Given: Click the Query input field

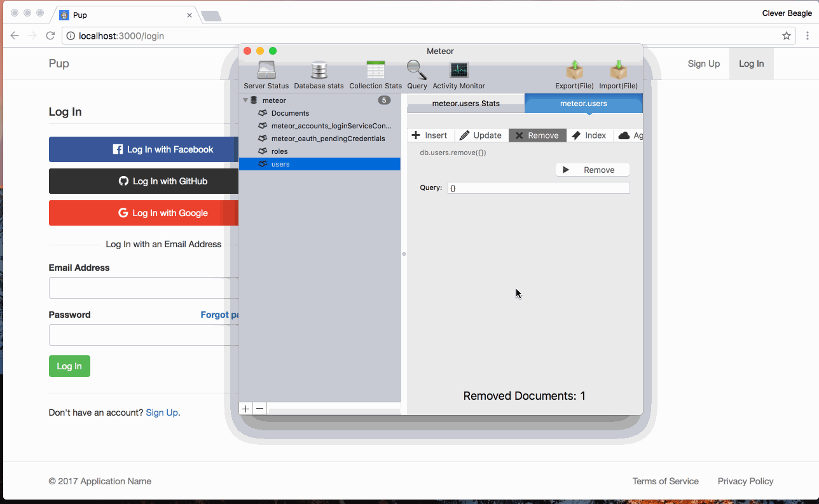Looking at the screenshot, I should point(539,187).
